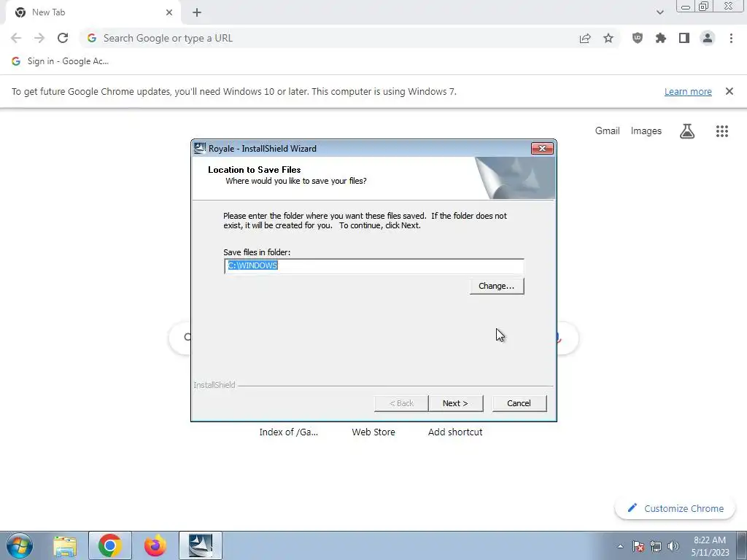Image resolution: width=747 pixels, height=560 pixels.
Task: Open the Chrome three-dot menu
Action: (x=731, y=38)
